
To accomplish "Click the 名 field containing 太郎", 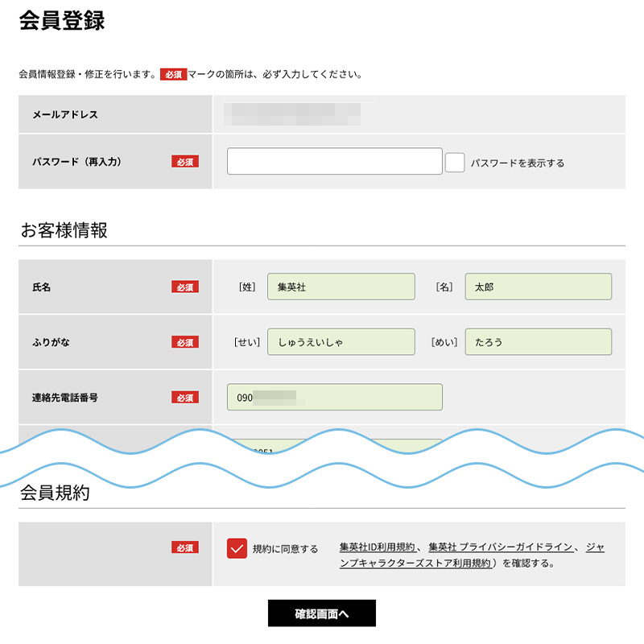I will (538, 287).
